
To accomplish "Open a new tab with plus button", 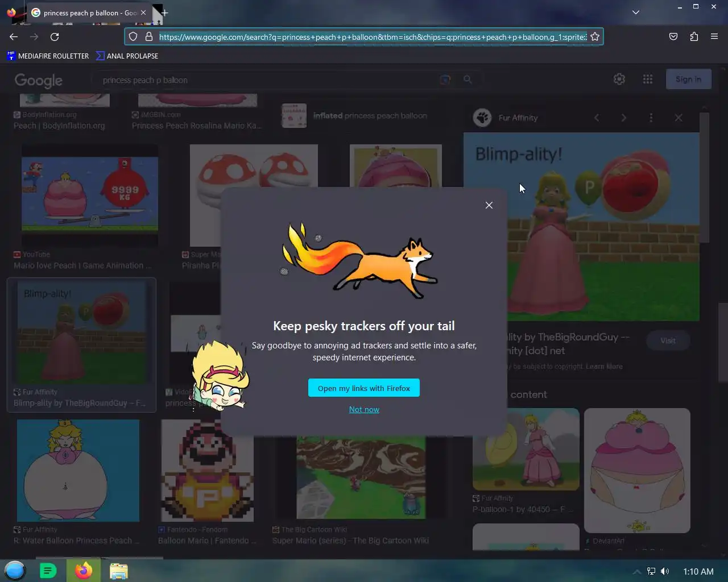I will pyautogui.click(x=165, y=13).
